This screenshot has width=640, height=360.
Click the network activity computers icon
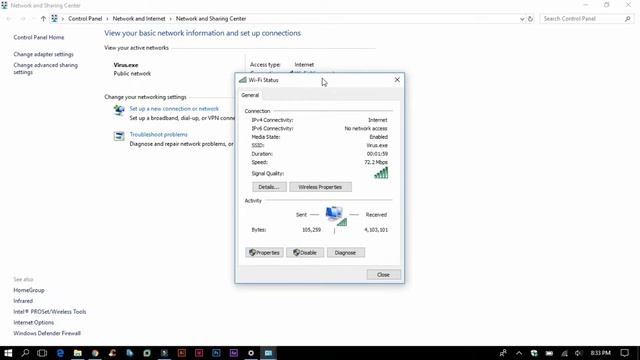tap(336, 216)
